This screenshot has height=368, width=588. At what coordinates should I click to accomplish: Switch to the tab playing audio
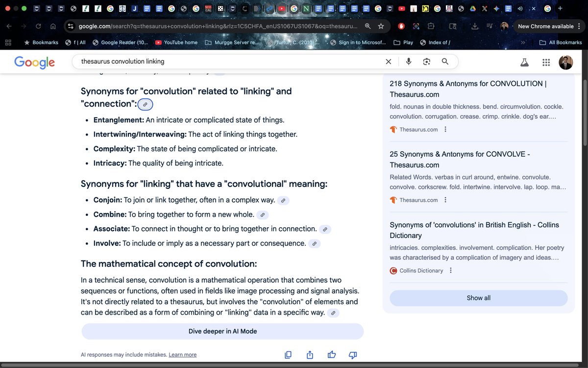[x=521, y=8]
